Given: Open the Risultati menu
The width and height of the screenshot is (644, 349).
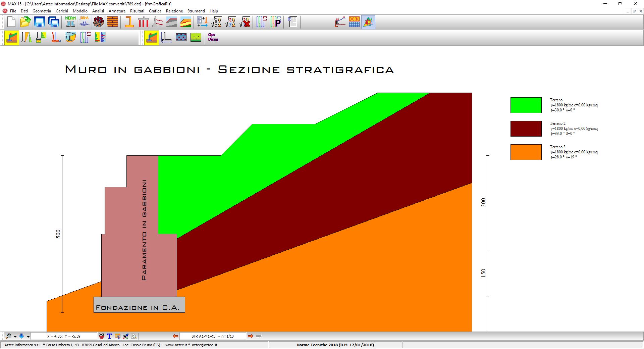Looking at the screenshot, I should [137, 11].
